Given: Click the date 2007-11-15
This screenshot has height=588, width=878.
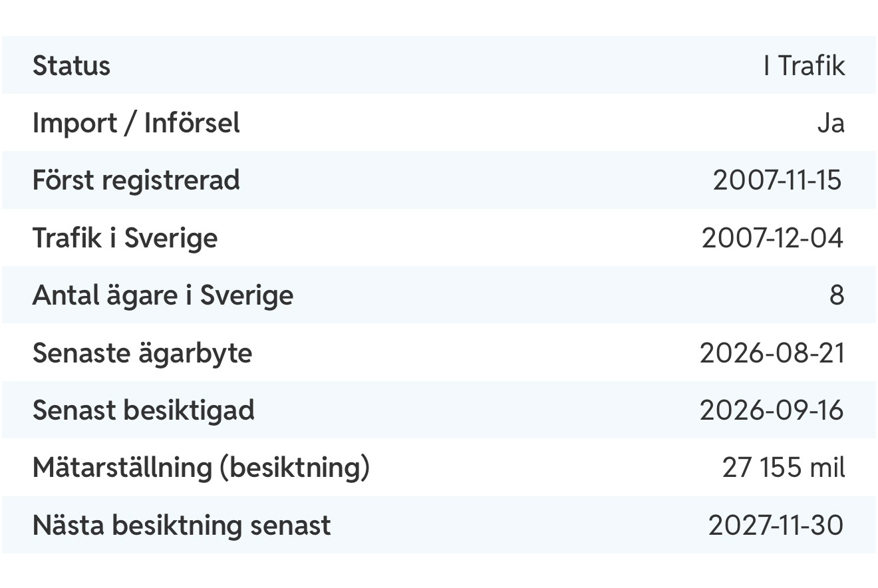Looking at the screenshot, I should pyautogui.click(x=778, y=180).
